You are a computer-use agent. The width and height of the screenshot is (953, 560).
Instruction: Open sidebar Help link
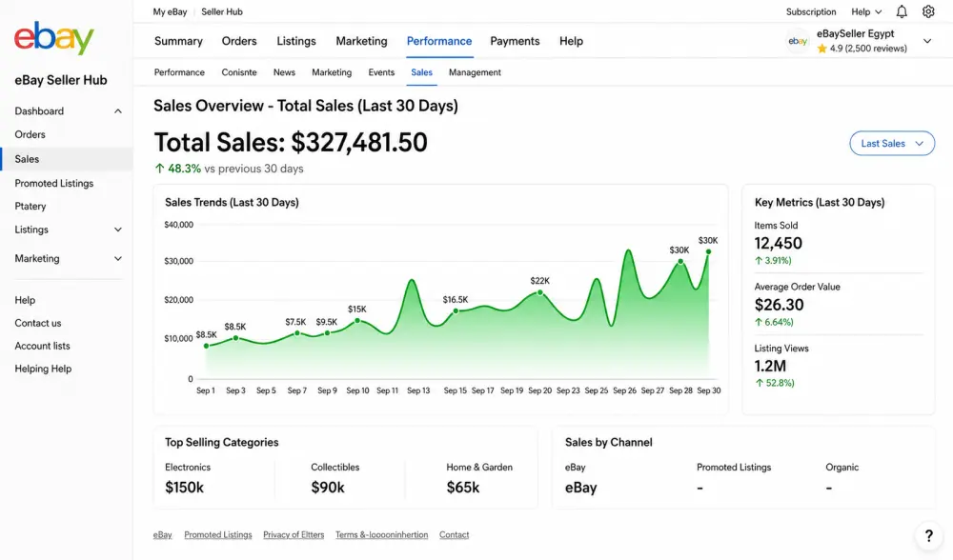tap(25, 300)
